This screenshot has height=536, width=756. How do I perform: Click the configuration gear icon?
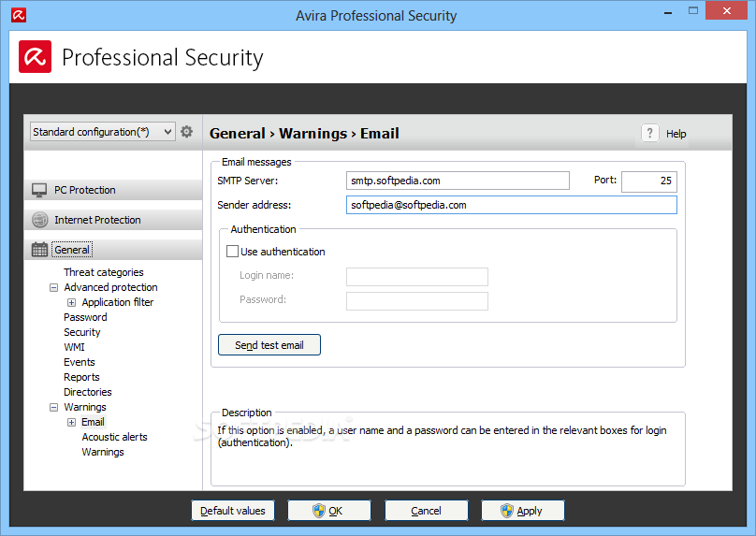(x=186, y=132)
